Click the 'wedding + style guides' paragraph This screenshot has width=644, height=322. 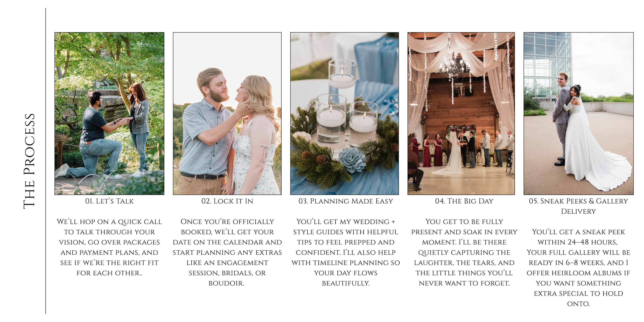[x=346, y=252]
